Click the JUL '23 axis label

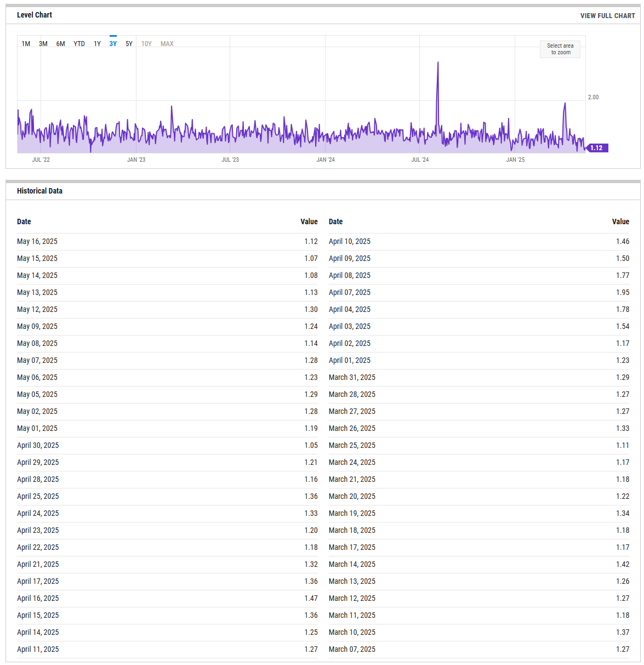tap(230, 160)
